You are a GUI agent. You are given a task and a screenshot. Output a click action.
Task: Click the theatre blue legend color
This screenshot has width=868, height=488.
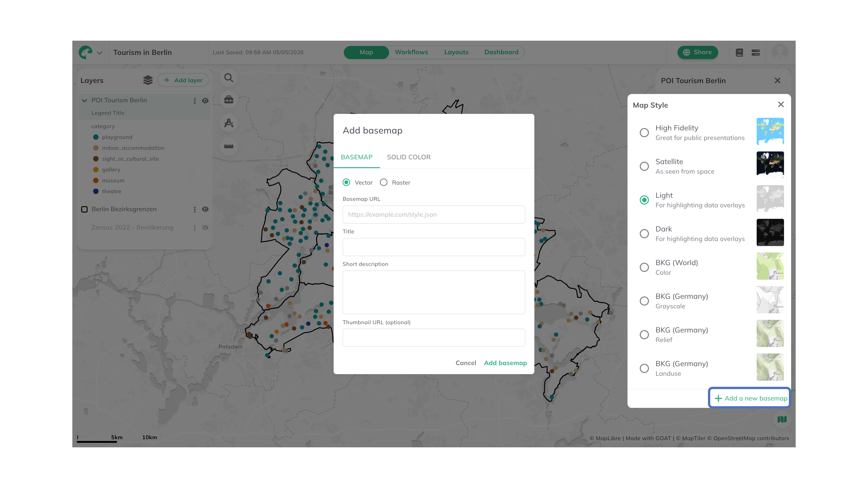click(96, 191)
